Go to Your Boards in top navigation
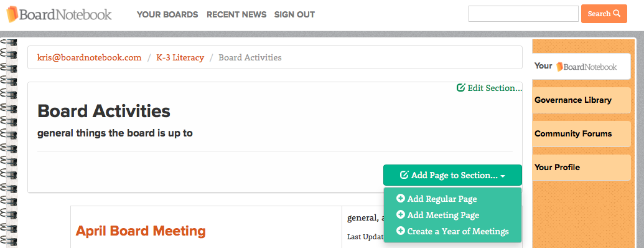Viewport: 644px width, 248px height. pos(167,15)
